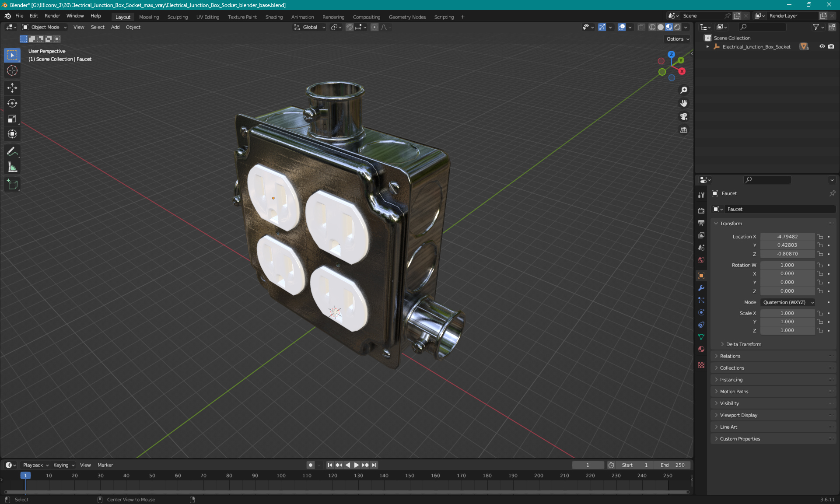Toggle X-ray display mode

[x=641, y=27]
